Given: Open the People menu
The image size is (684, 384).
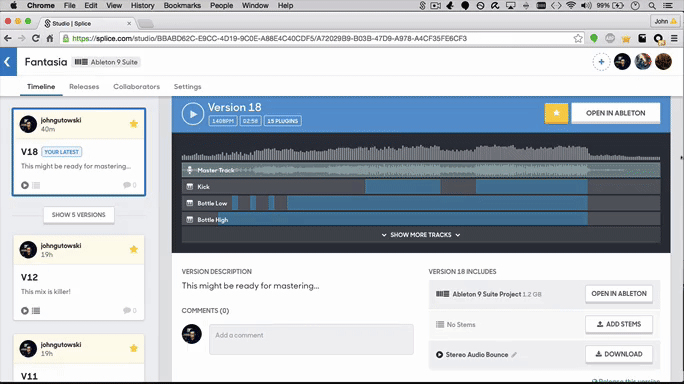Looking at the screenshot, I should pos(222,6).
